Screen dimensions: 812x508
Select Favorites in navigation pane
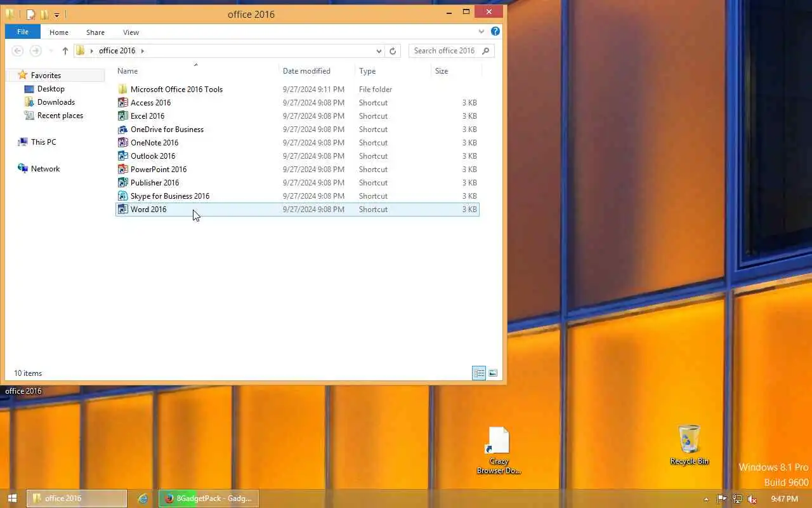tap(46, 75)
